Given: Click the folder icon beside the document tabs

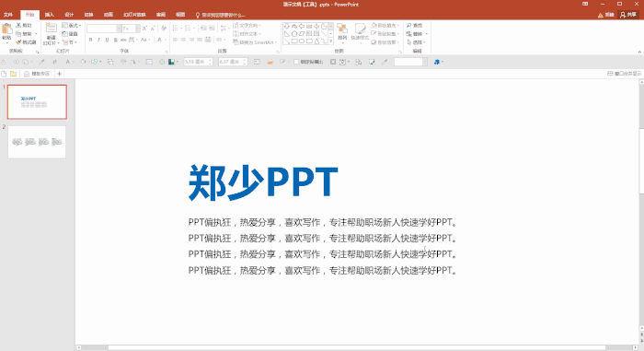Looking at the screenshot, I should coord(14,74).
